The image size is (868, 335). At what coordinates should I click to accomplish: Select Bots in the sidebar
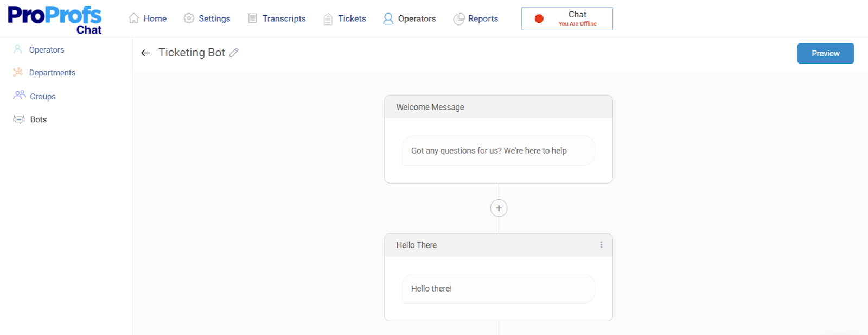tap(39, 119)
